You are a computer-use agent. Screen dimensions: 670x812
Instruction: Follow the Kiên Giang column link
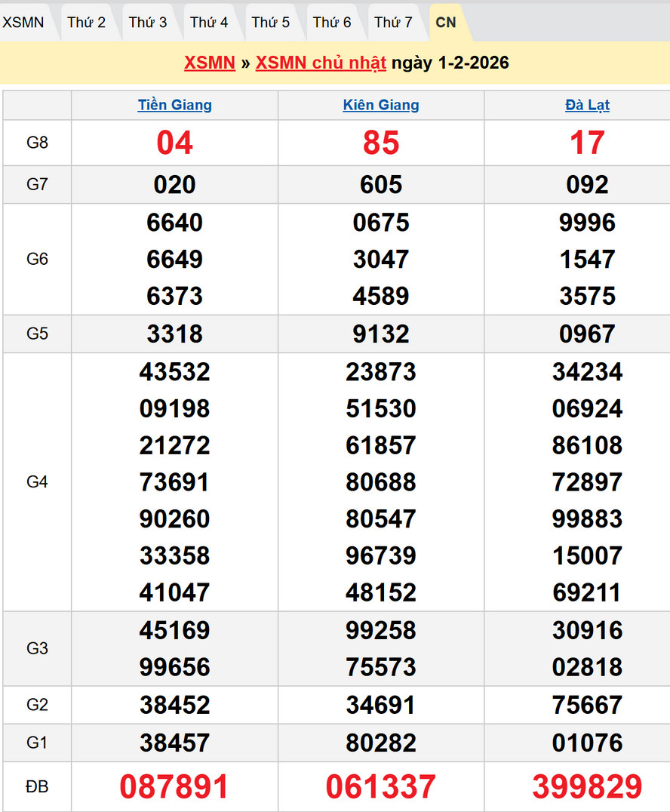click(381, 105)
